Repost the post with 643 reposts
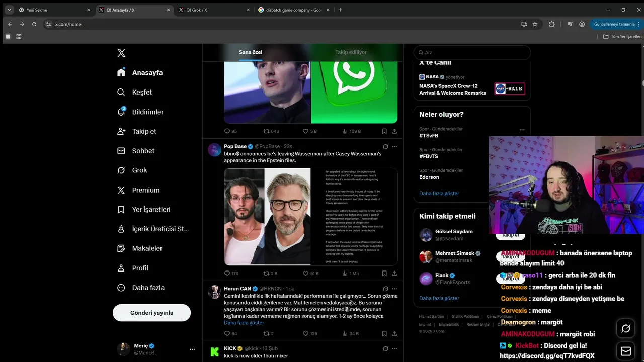 point(271,131)
